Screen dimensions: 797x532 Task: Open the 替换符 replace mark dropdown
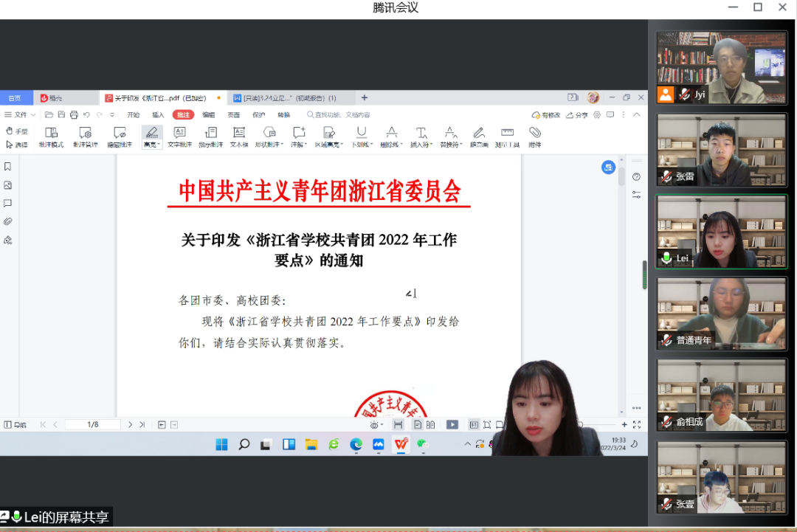coord(451,137)
